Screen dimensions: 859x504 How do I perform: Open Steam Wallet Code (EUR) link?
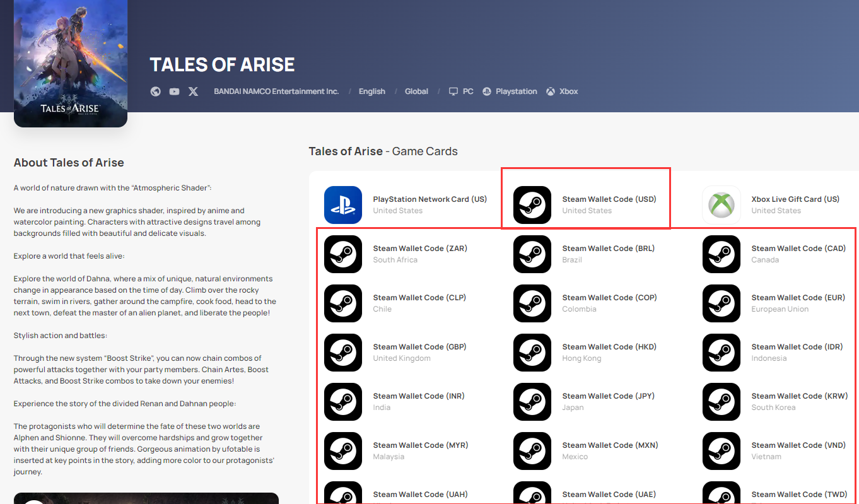798,298
